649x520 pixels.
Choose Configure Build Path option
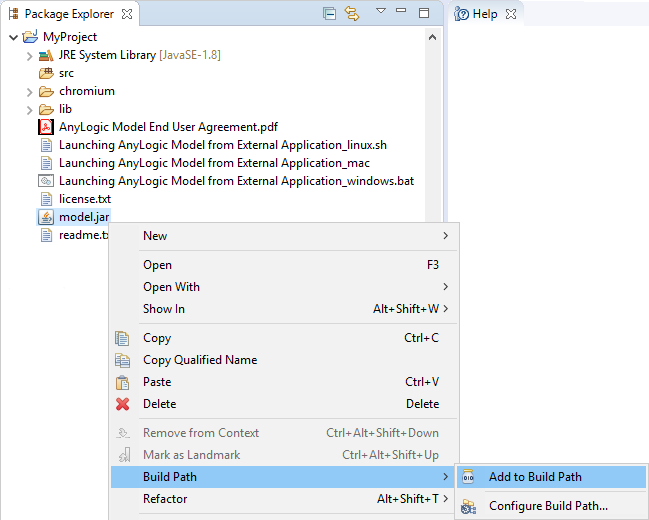pos(547,506)
